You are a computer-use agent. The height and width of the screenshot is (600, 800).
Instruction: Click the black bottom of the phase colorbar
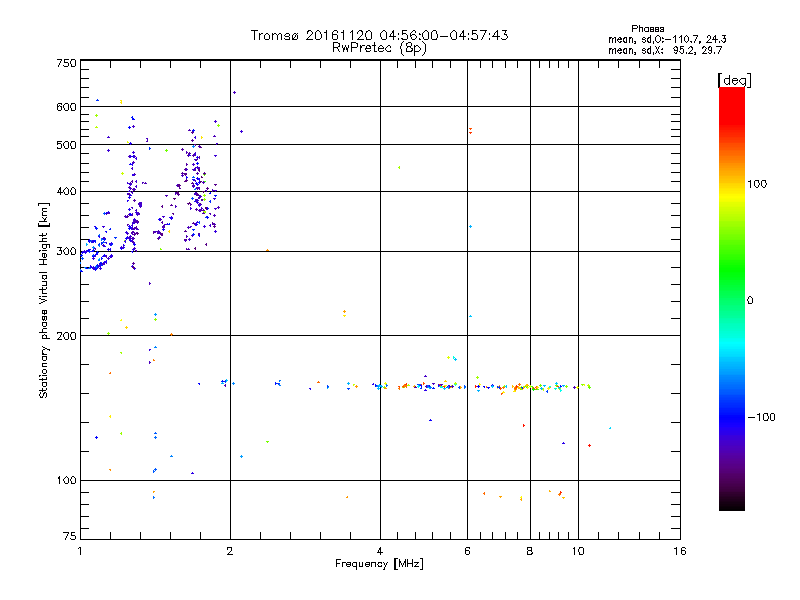732,503
